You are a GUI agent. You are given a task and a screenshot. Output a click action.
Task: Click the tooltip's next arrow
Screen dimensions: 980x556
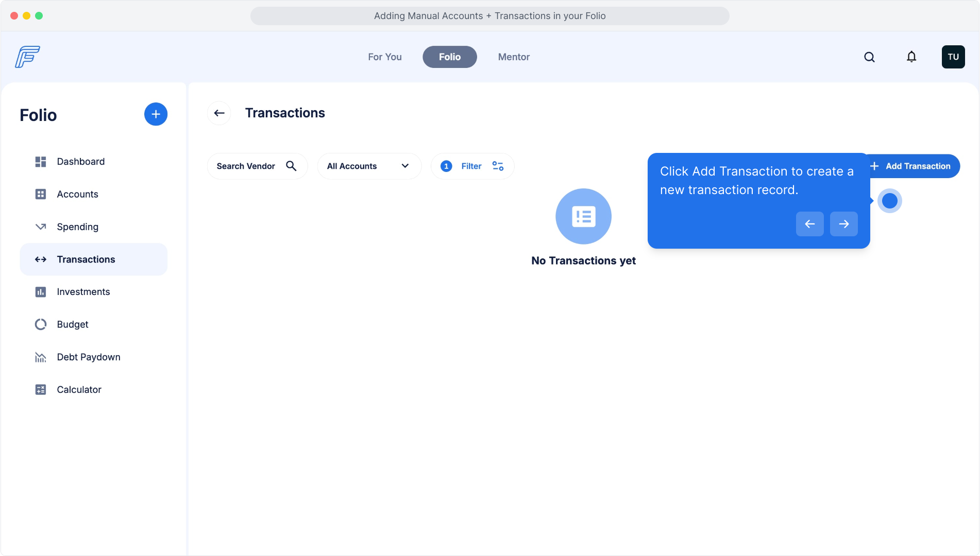point(843,224)
